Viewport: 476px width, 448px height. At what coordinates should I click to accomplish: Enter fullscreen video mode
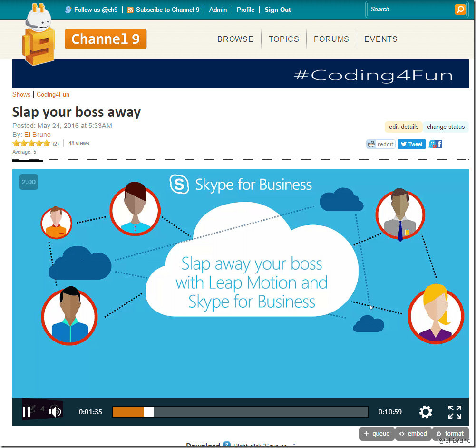[x=455, y=412]
